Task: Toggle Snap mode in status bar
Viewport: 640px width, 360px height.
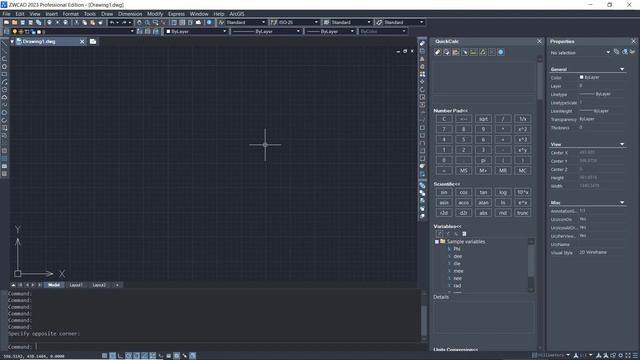Action: 104,356
